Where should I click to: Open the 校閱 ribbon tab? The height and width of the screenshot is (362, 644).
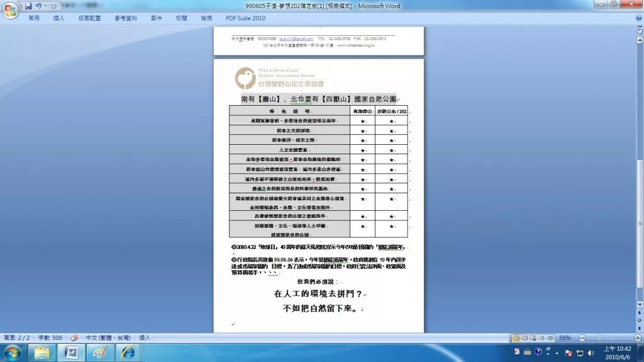tap(182, 18)
